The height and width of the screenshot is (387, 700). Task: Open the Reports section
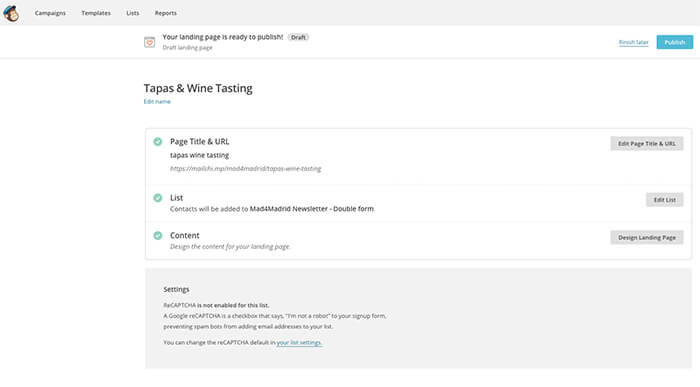[166, 13]
